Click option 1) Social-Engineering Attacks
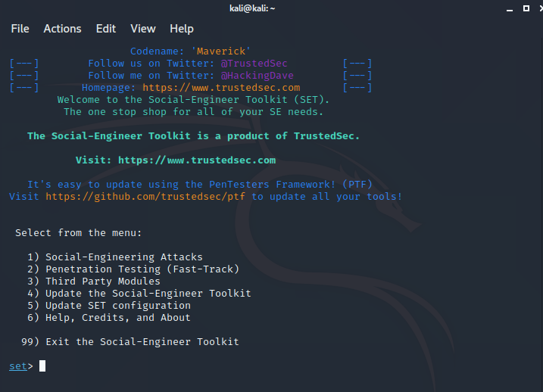543x392 pixels. 115,257
